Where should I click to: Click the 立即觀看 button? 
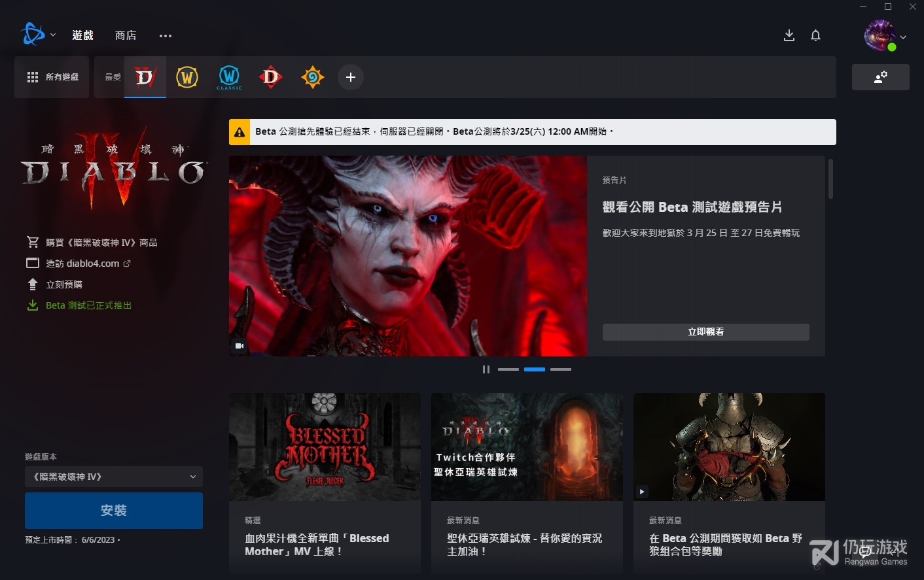pos(706,332)
